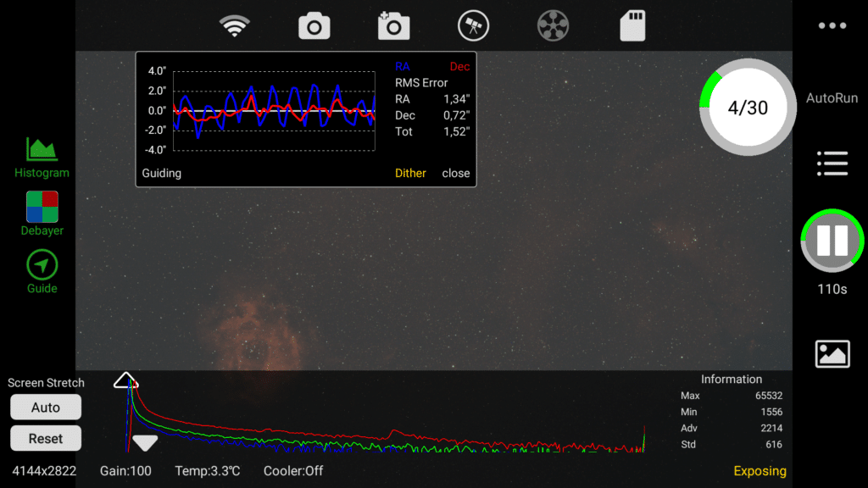Open the Wi-Fi settings icon
Screen dimensions: 868x488
235,25
